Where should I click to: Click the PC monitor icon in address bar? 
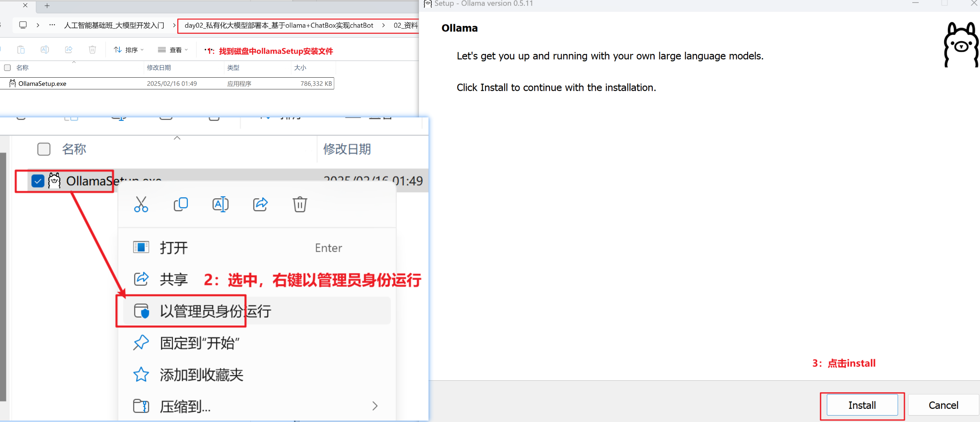[23, 25]
